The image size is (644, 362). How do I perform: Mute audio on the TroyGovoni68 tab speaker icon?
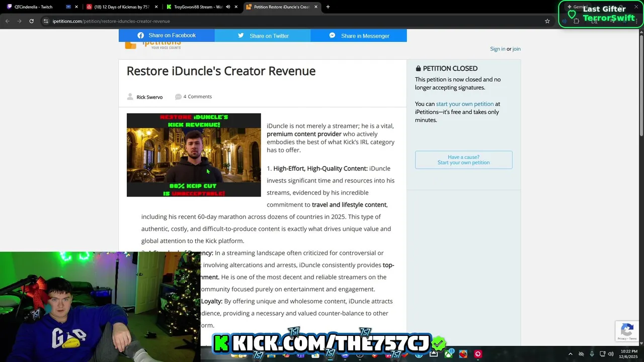pyautogui.click(x=228, y=7)
